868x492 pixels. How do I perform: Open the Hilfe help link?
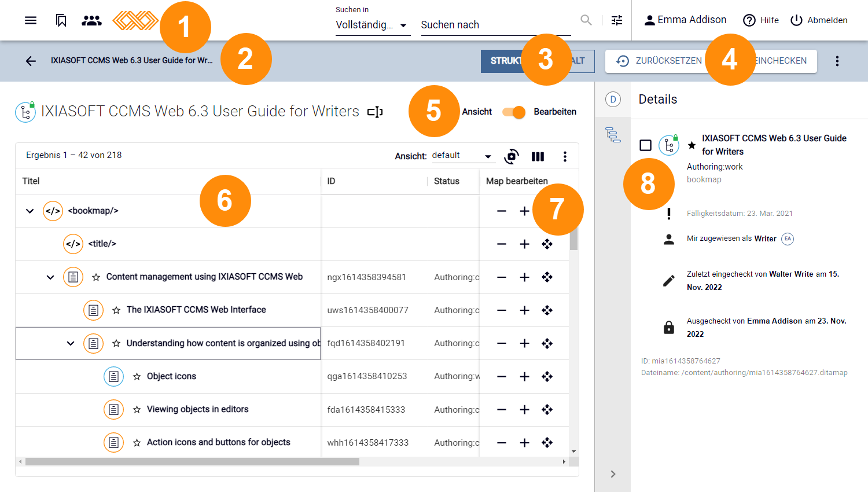(761, 20)
